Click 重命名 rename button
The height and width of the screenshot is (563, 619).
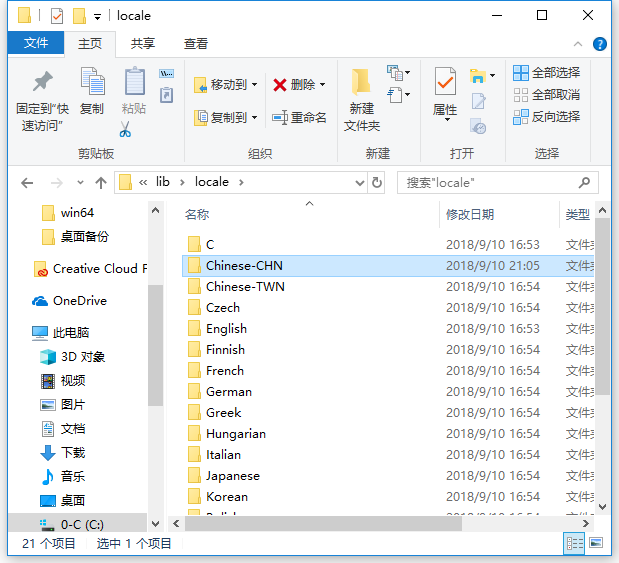(299, 117)
